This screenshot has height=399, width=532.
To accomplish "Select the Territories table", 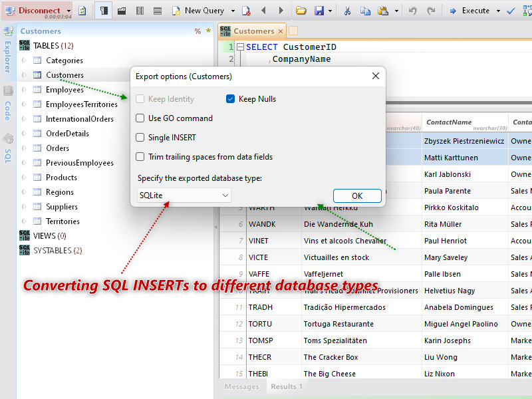I will [63, 221].
